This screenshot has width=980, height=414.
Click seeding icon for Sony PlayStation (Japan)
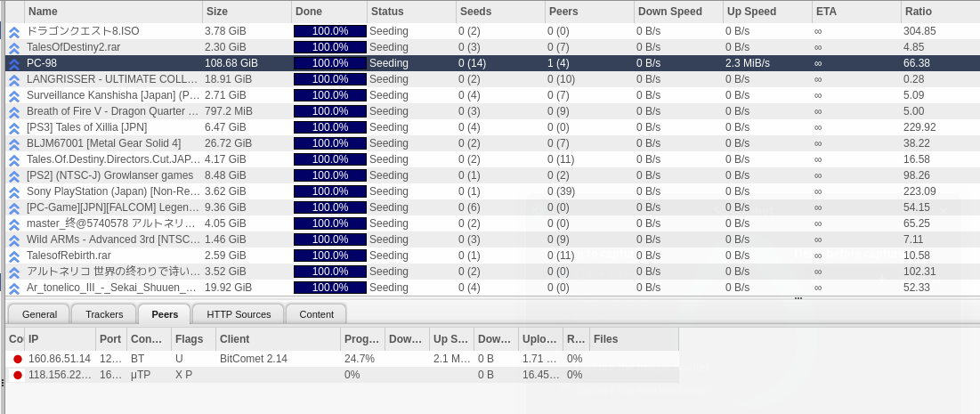point(14,191)
